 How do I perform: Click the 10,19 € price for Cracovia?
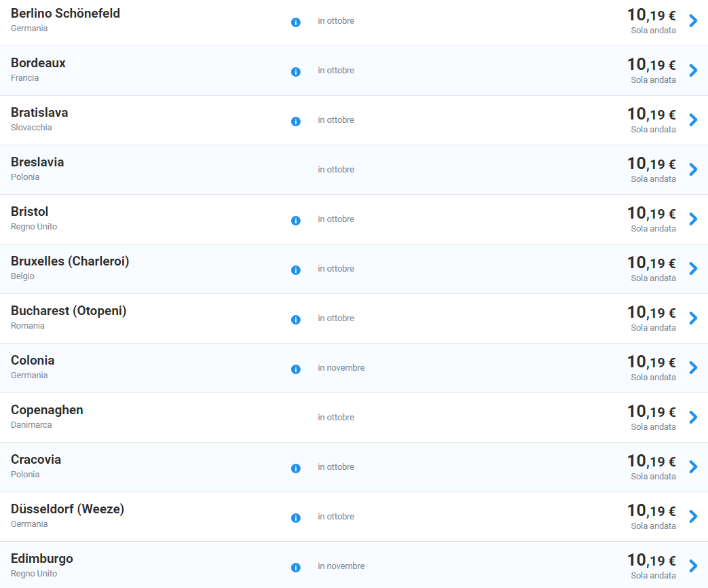652,461
